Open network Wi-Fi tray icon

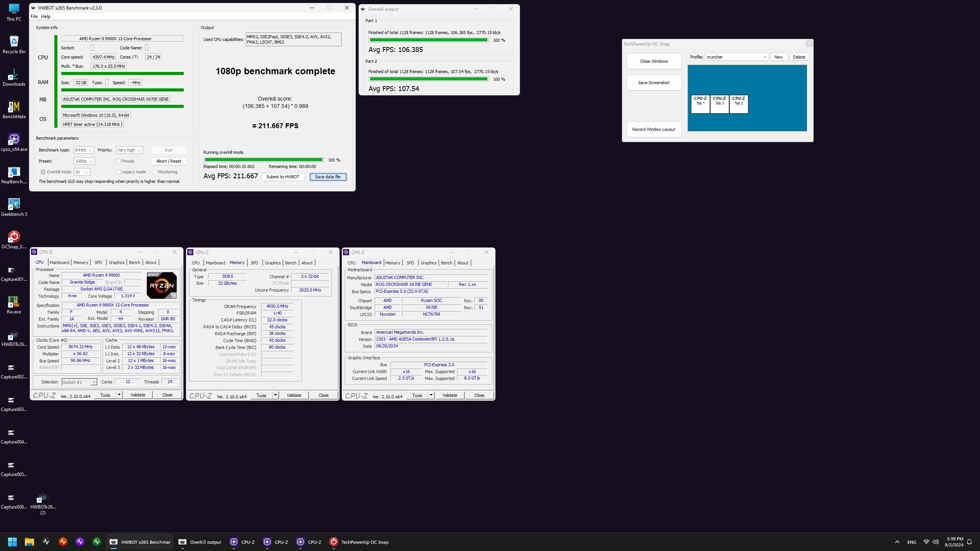tap(926, 542)
